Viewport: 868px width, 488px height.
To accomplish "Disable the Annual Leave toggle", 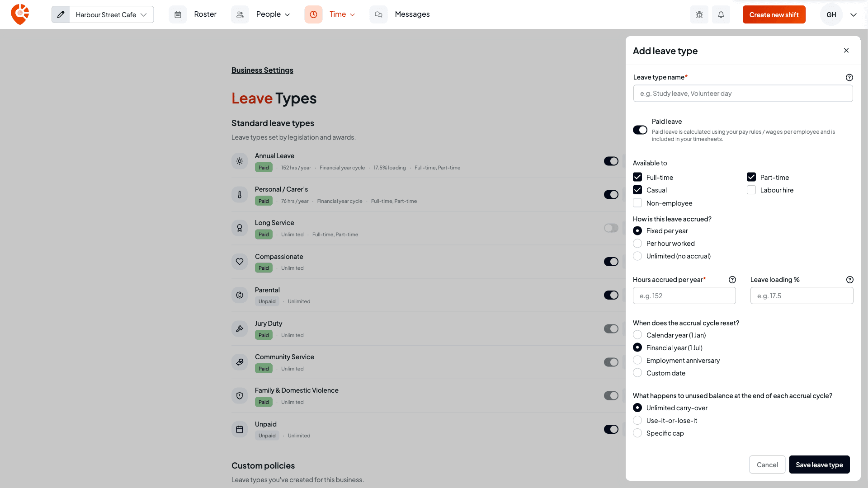I will pos(611,161).
